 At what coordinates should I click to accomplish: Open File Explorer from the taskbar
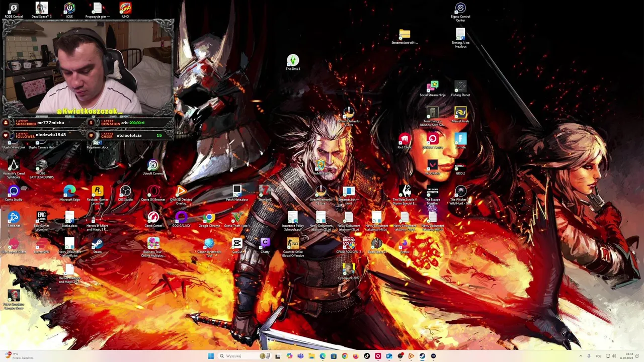tap(311, 356)
